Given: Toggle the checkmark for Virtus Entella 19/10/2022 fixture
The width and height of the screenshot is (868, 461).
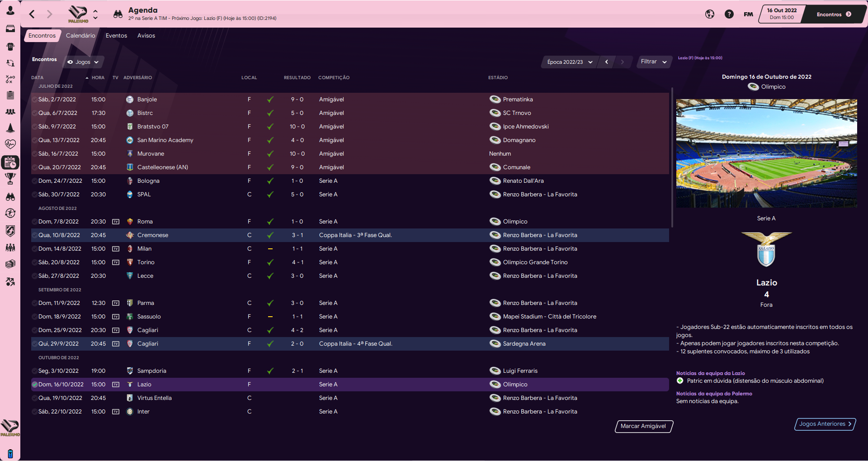Looking at the screenshot, I should coord(35,398).
